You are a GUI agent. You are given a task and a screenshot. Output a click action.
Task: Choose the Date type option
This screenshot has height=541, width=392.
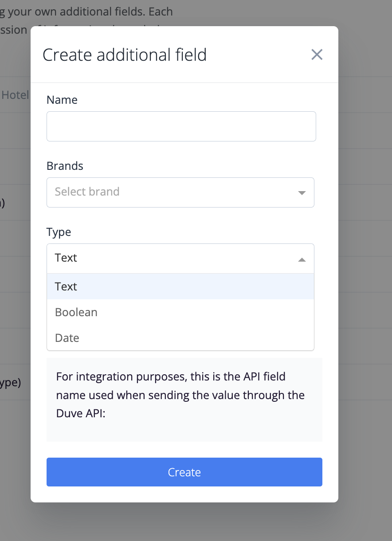coord(180,338)
